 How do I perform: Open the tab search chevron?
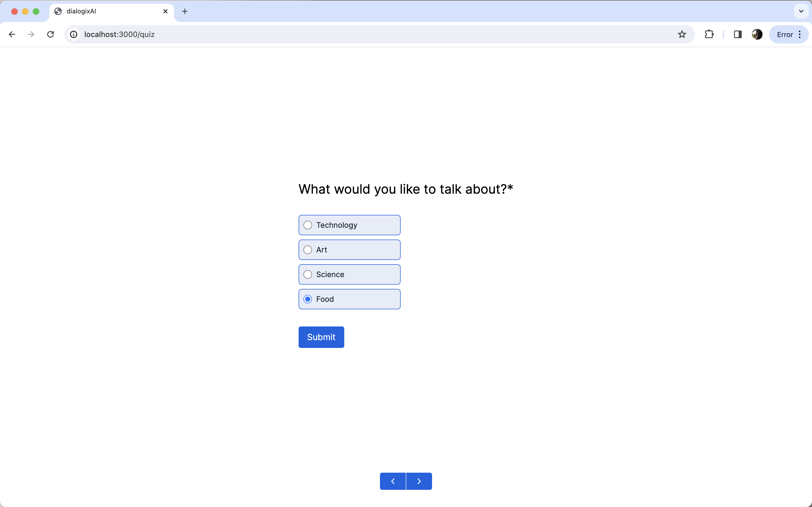point(801,11)
